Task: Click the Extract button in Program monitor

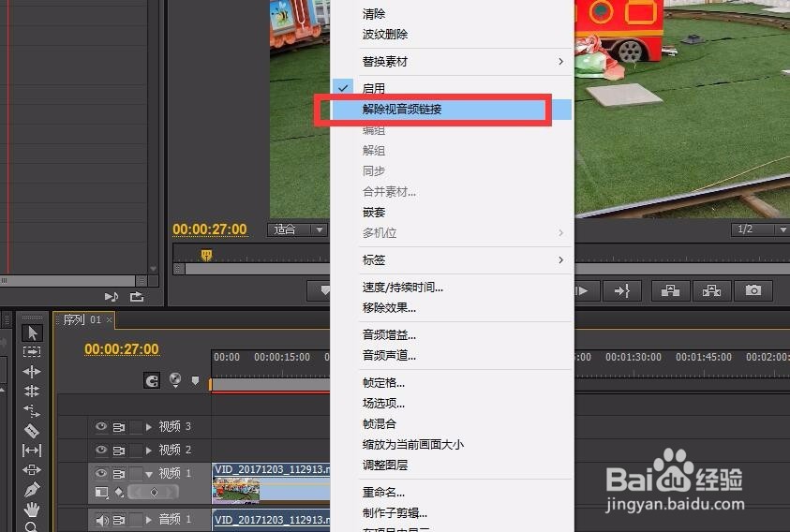Action: pyautogui.click(x=711, y=290)
